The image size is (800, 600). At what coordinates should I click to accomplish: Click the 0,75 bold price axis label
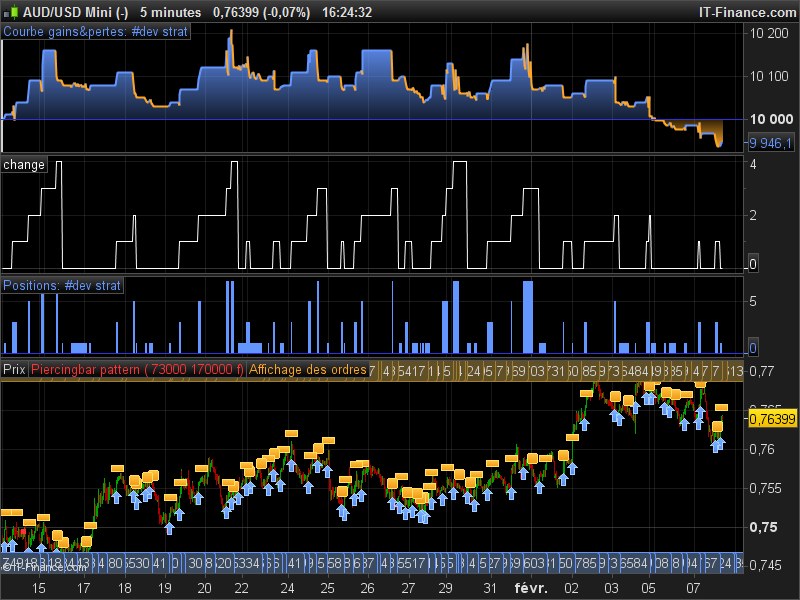click(762, 527)
